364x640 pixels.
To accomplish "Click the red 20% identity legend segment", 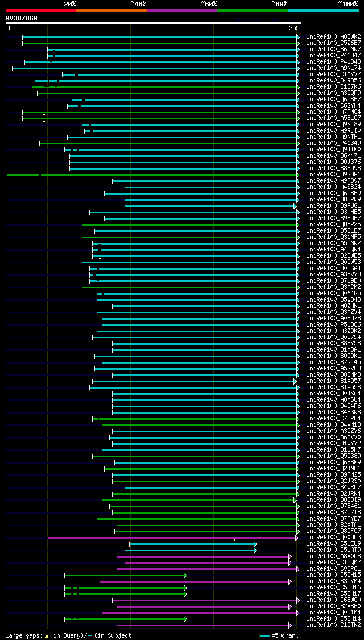I will pos(41,10).
